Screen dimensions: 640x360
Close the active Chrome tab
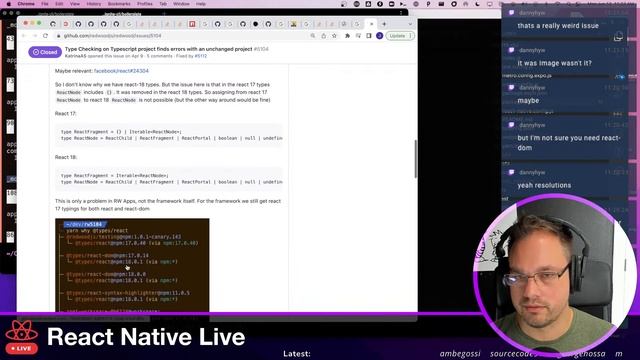371,24
